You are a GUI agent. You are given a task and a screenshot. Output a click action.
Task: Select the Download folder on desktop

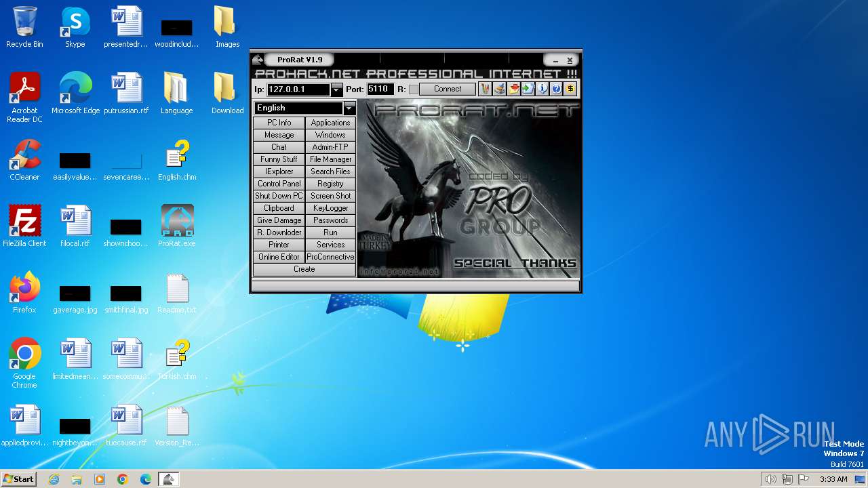click(x=227, y=94)
